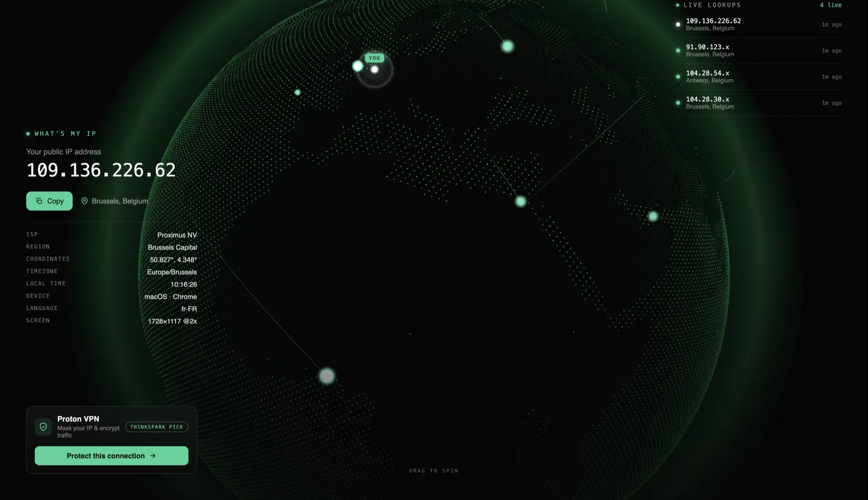Click the LIVE LOOKUPS heading

pos(712,5)
